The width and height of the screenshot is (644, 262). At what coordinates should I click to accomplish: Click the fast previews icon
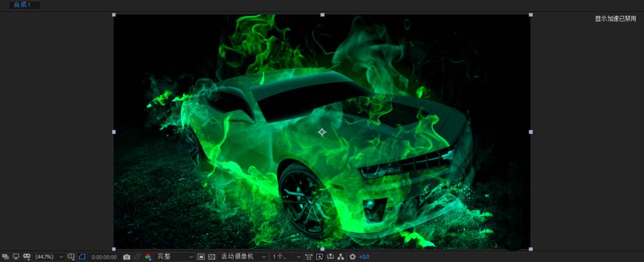[x=319, y=256]
